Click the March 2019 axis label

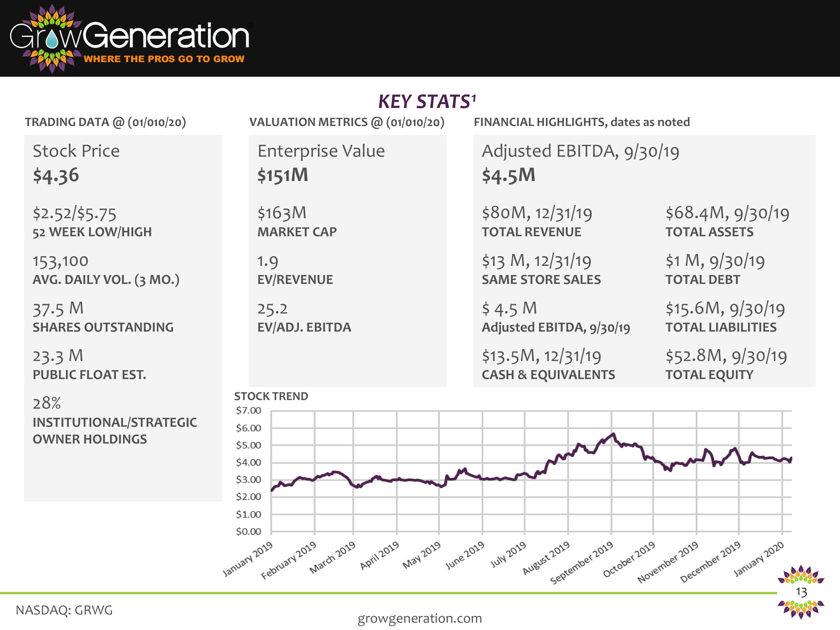point(333,557)
